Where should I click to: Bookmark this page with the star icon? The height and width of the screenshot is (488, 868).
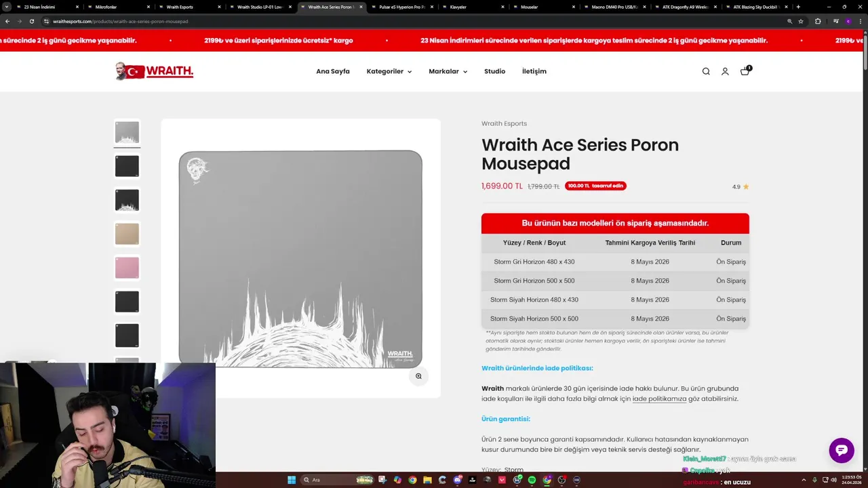(x=801, y=21)
